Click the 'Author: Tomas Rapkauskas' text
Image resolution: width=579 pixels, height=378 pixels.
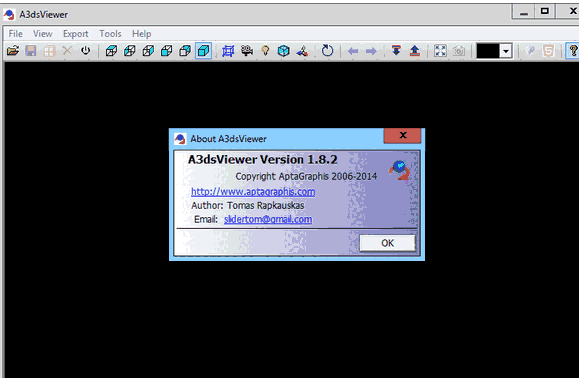coord(247,205)
